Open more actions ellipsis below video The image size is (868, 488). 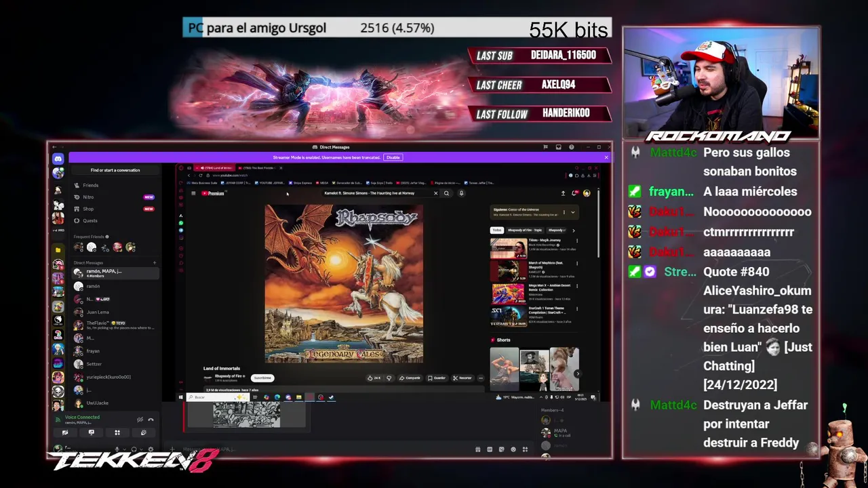480,378
